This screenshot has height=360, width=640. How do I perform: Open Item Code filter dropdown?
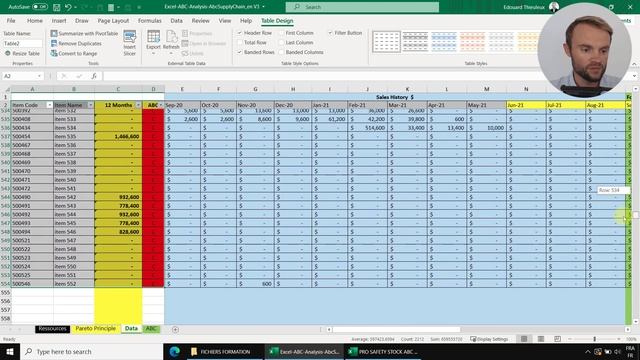(x=49, y=105)
